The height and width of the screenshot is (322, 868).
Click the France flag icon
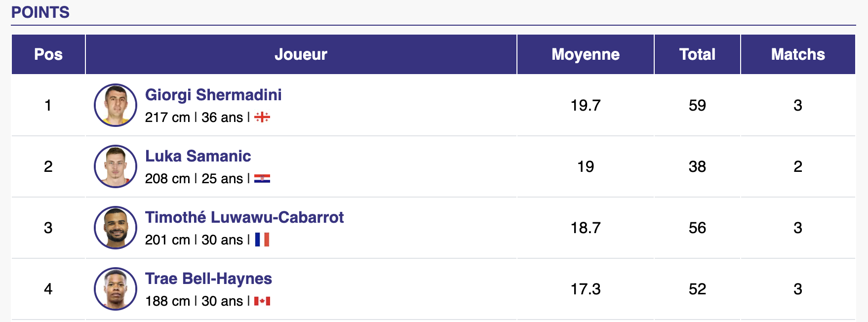point(262,240)
